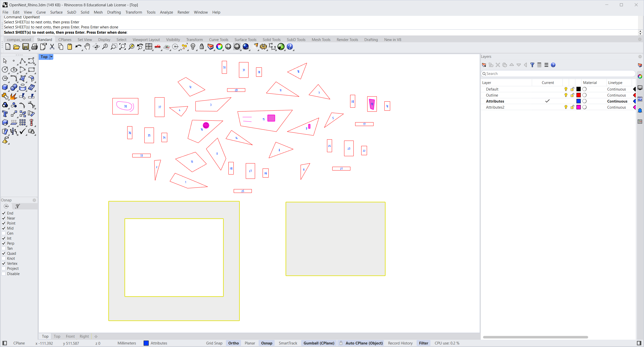The image size is (644, 347).
Task: Save the model with the floppy disk icon
Action: coord(25,47)
